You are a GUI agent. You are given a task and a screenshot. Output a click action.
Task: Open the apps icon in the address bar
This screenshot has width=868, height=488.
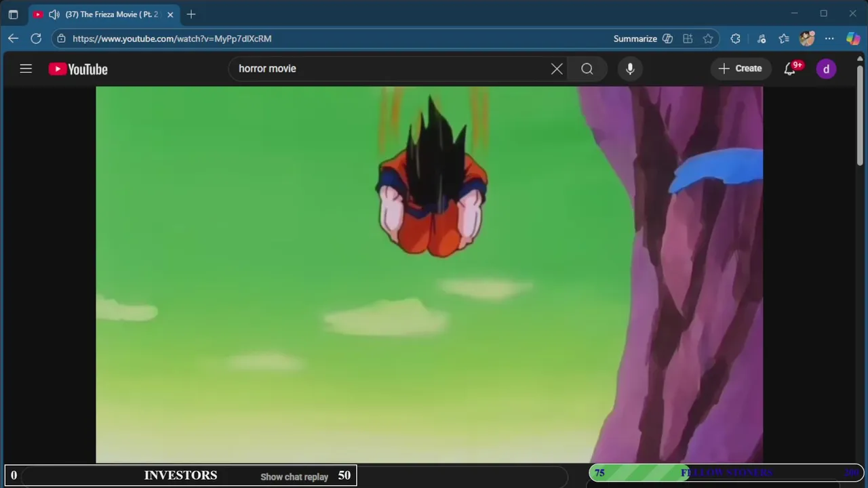coord(688,39)
